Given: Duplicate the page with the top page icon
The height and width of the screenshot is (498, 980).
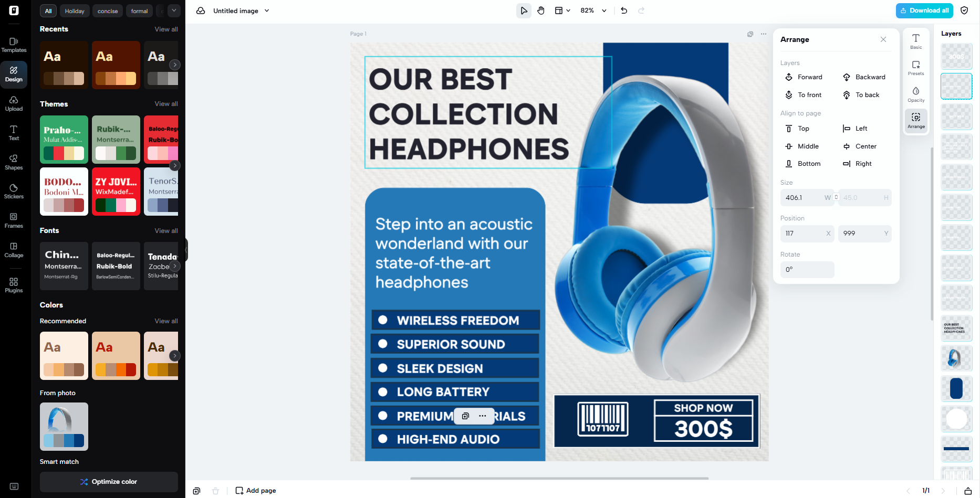Looking at the screenshot, I should [750, 34].
